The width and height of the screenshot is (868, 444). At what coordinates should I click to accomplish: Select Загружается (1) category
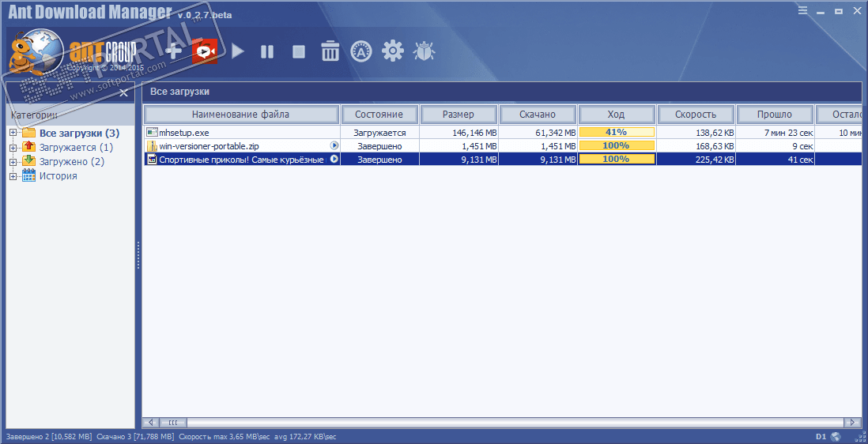click(x=76, y=148)
